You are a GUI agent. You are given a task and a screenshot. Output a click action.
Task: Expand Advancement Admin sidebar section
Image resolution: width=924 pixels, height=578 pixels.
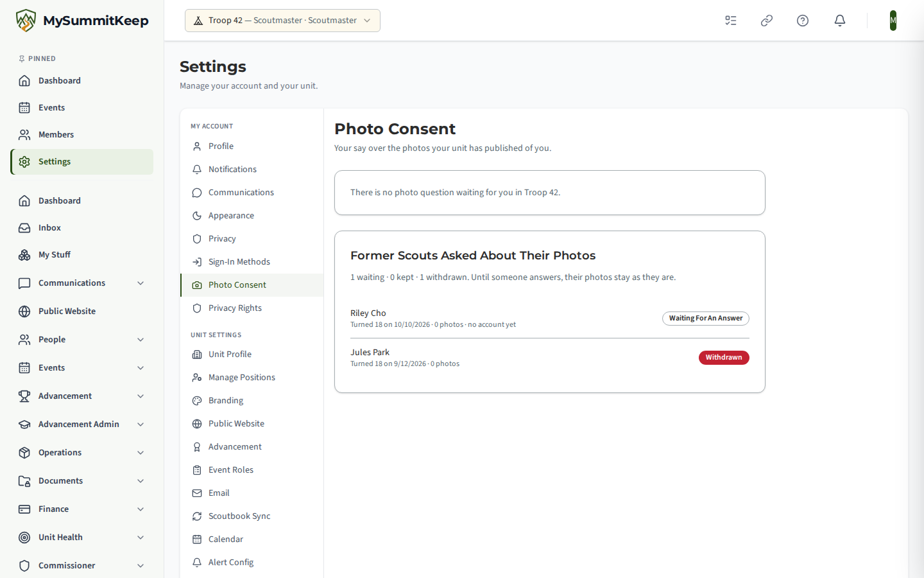pyautogui.click(x=82, y=425)
